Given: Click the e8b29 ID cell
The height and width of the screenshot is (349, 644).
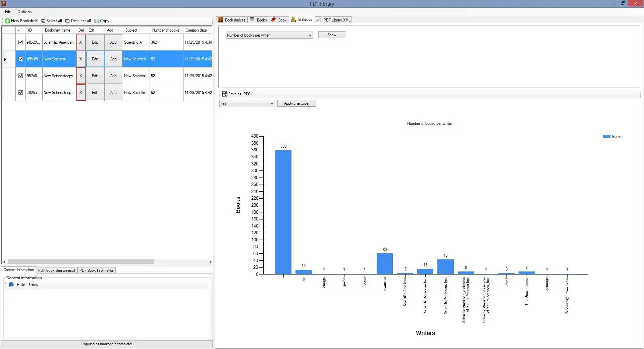Looking at the screenshot, I should tap(34, 42).
